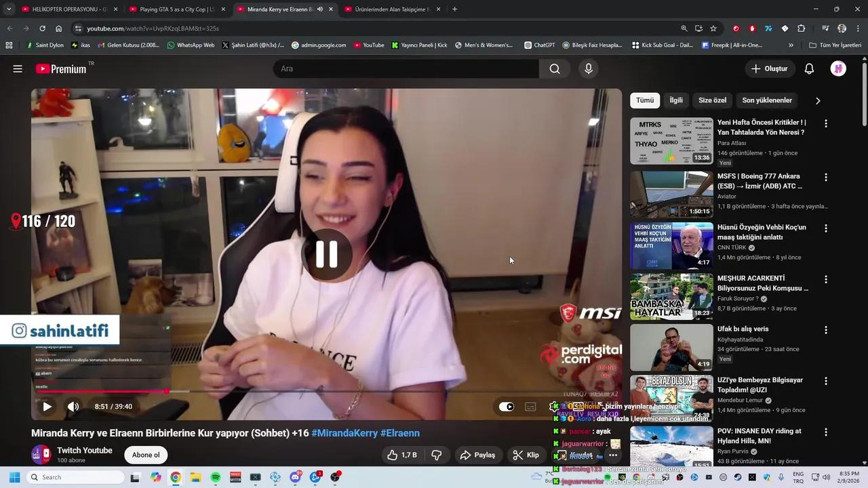This screenshot has width=868, height=488.
Task: Open the Tüm Yer İşaretleri bookmarks folder
Action: pos(835,45)
